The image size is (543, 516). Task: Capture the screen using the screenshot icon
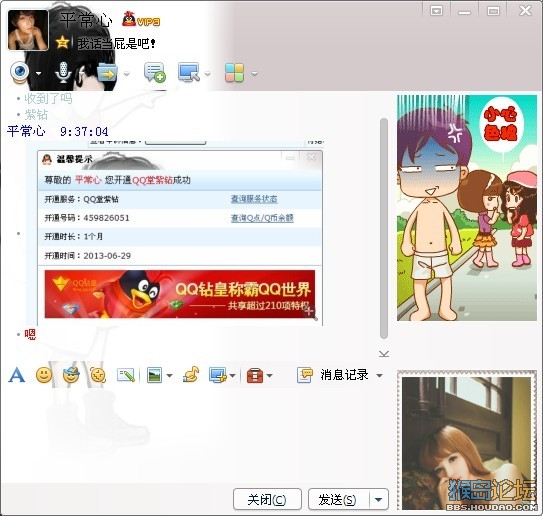click(x=217, y=375)
